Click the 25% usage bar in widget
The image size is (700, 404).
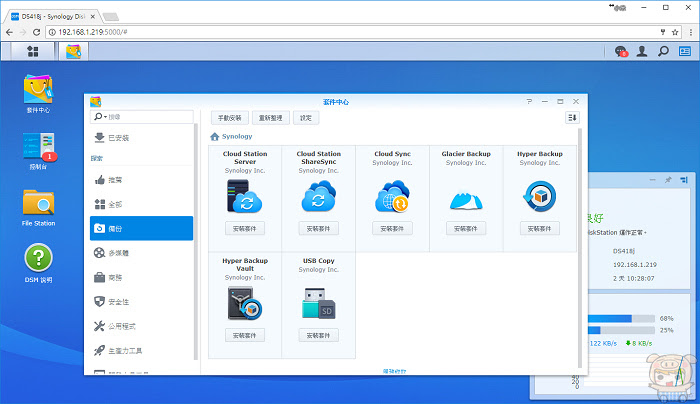pos(621,330)
